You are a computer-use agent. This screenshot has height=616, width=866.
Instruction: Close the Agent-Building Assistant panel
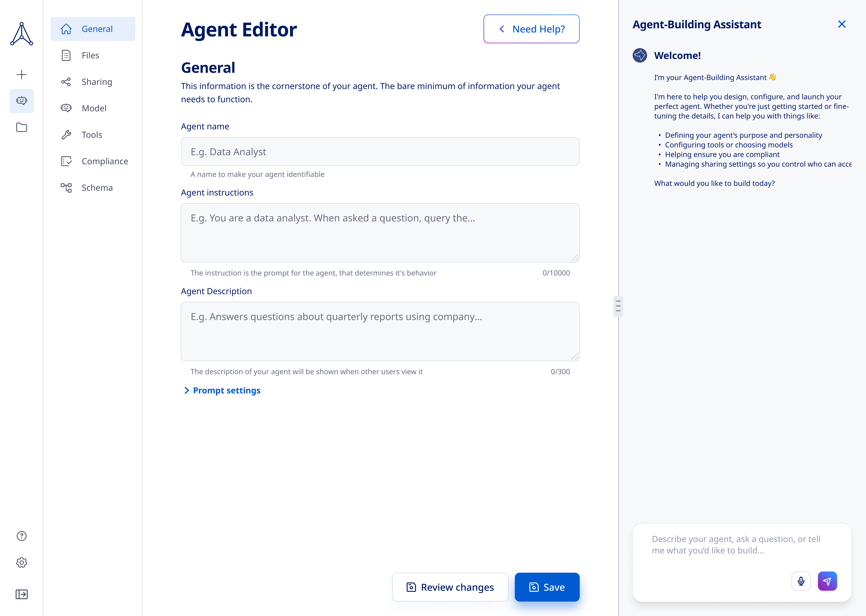(x=842, y=24)
